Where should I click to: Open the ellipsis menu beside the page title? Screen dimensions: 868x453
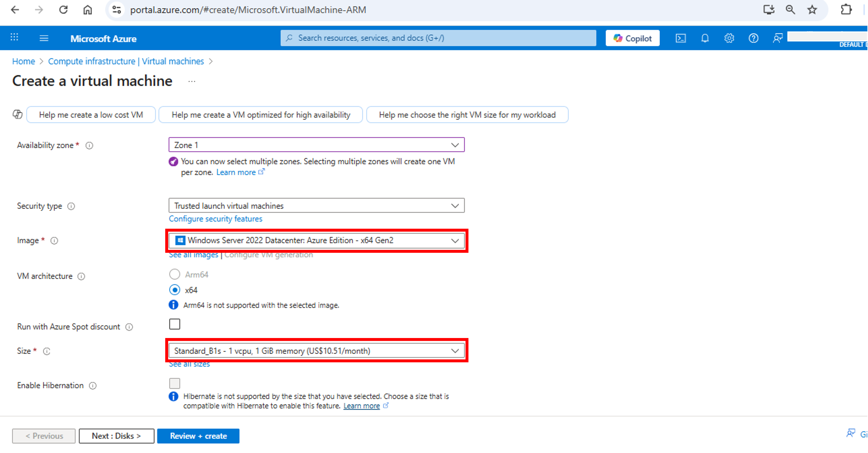coord(192,81)
